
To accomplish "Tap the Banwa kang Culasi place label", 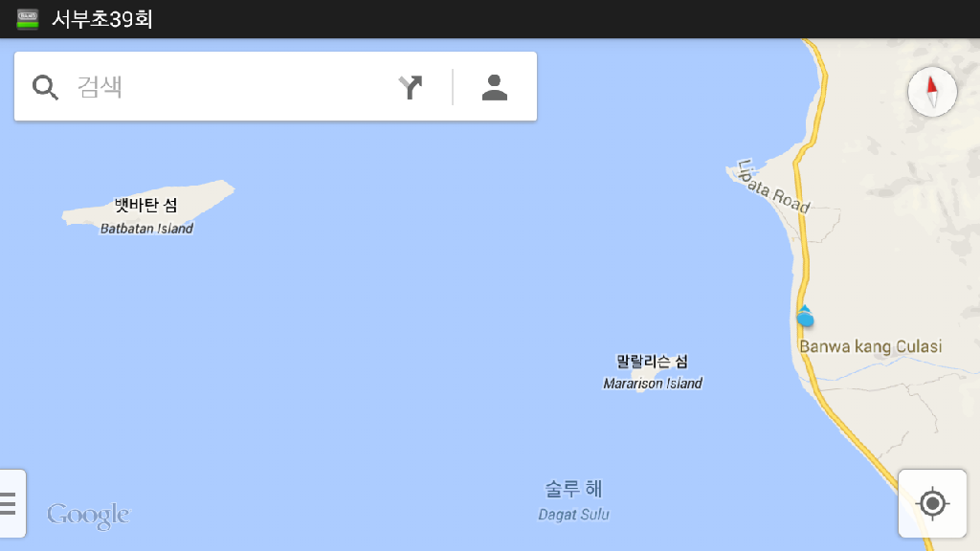I will [x=870, y=346].
